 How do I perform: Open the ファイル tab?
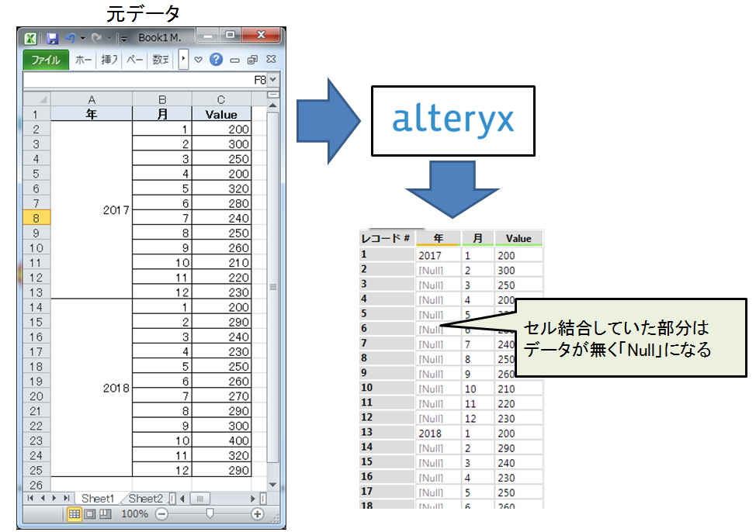46,60
